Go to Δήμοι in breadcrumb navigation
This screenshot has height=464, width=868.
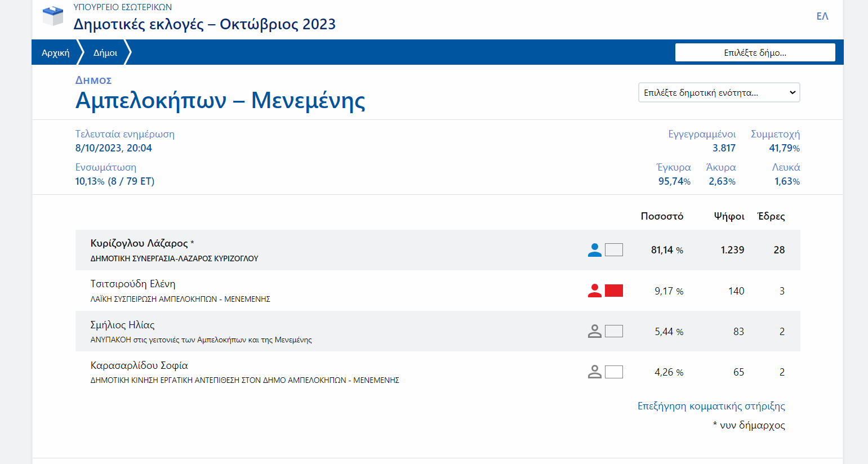coord(105,52)
